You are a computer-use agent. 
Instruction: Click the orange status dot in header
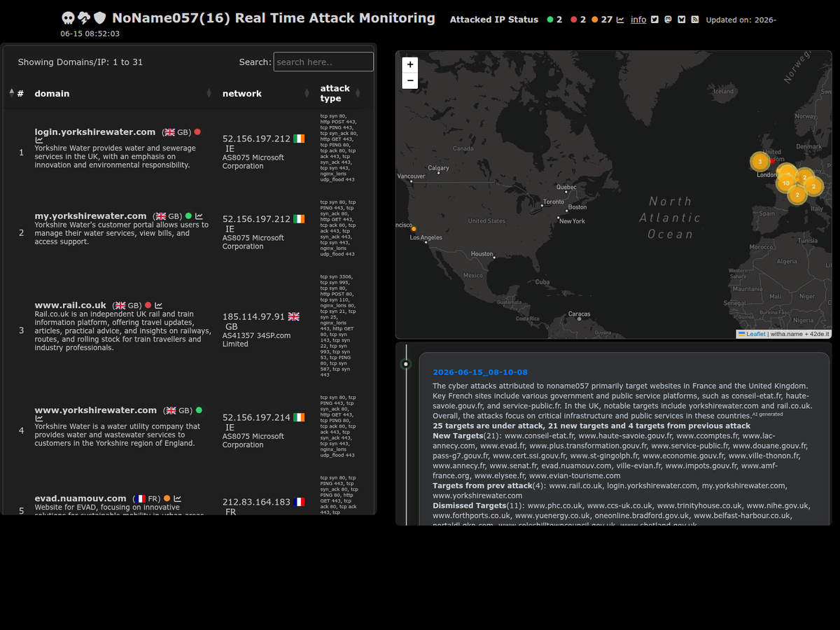(595, 20)
